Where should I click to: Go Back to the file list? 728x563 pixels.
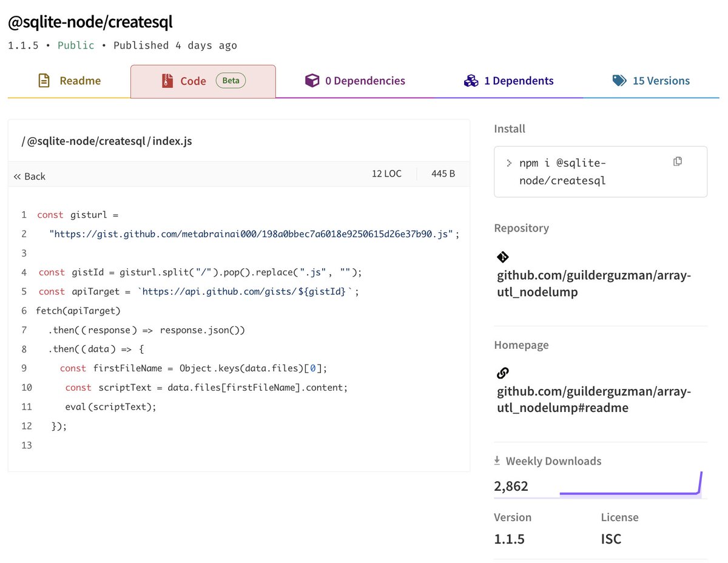pyautogui.click(x=30, y=177)
